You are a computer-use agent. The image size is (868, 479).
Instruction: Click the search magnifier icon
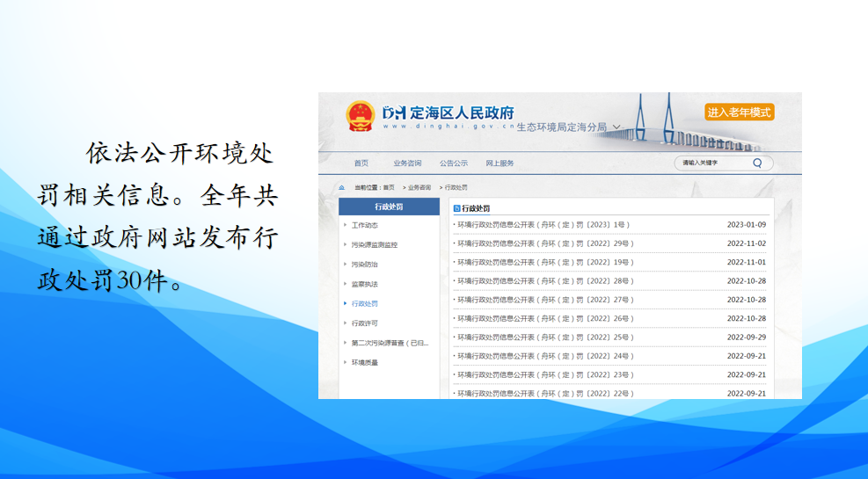coord(757,163)
